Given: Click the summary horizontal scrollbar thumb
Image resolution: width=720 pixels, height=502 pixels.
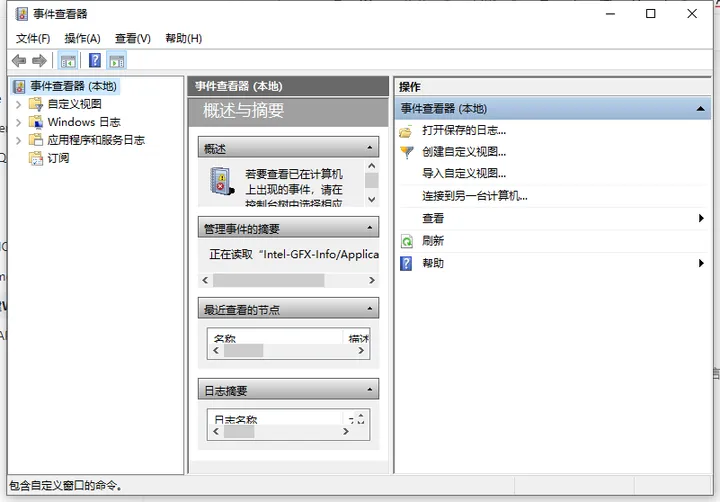Looking at the screenshot, I should (269, 280).
